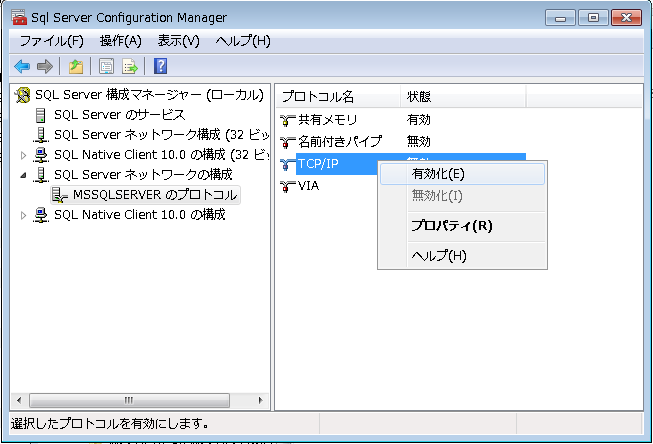
Task: Click the 共有メモリ protocol icon
Action: (287, 120)
